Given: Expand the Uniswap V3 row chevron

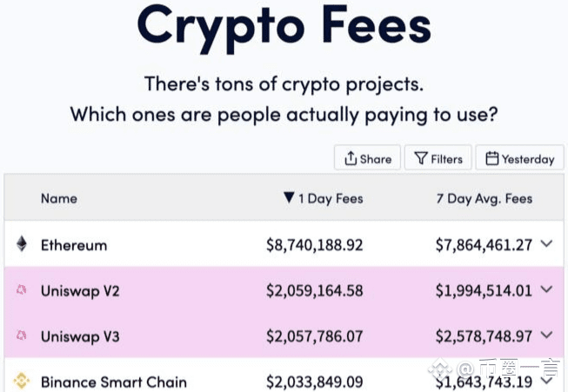Looking at the screenshot, I should (x=546, y=335).
